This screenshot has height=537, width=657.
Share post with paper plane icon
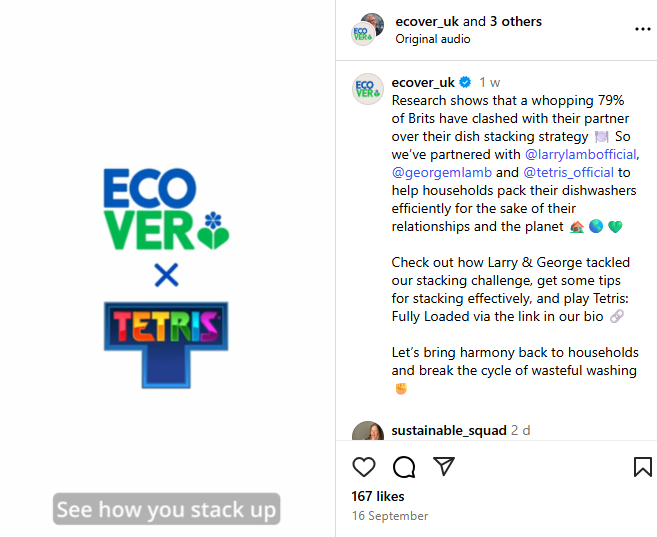point(444,467)
